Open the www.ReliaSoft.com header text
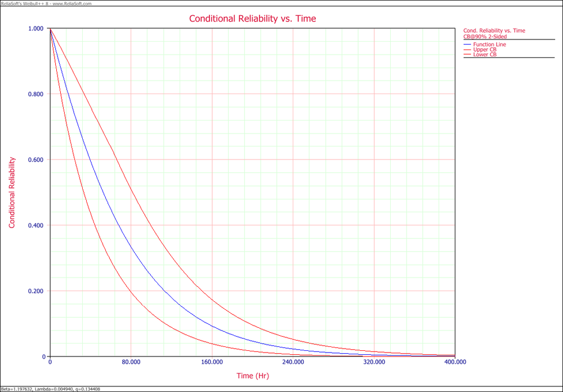Image resolution: width=563 pixels, height=392 pixels. click(75, 3)
